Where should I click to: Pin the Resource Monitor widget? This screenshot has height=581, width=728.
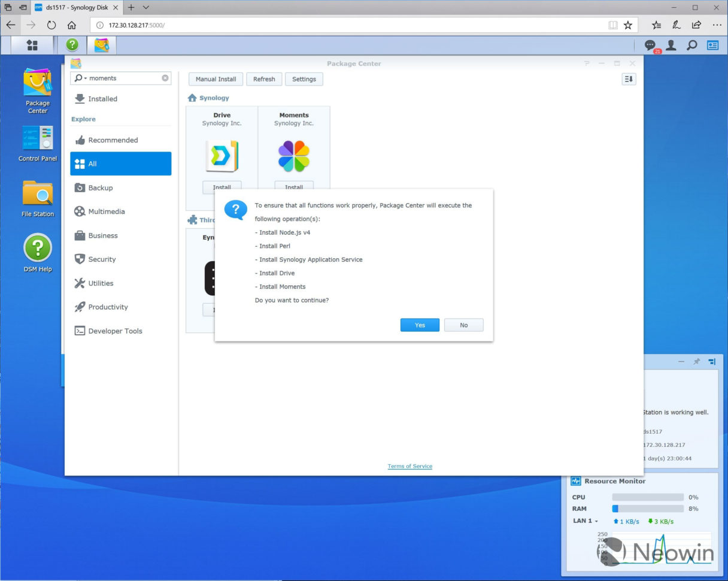697,362
